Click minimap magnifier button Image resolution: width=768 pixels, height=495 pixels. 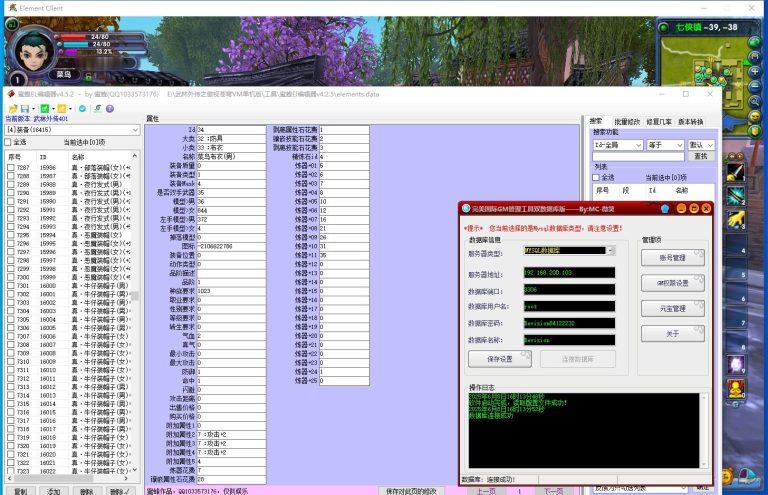[755, 102]
